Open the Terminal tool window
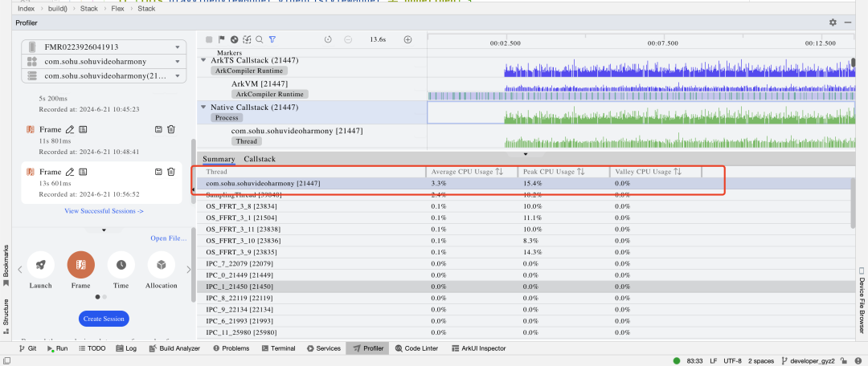The image size is (868, 366). (278, 348)
